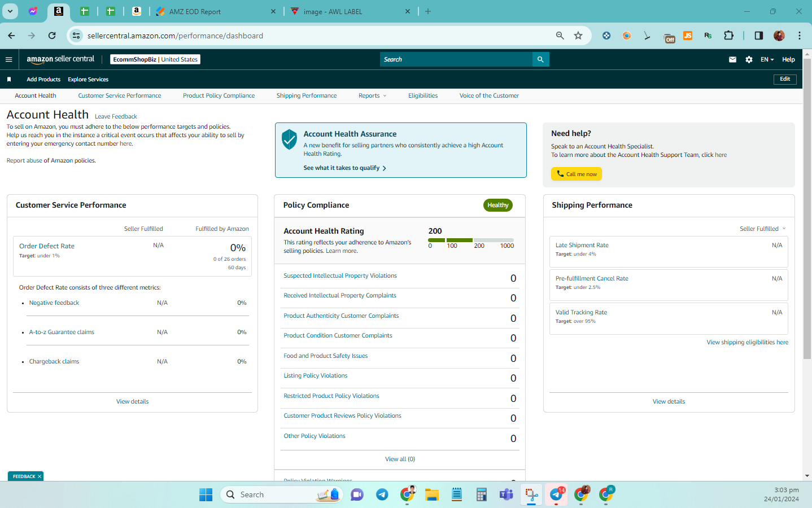Screen dimensions: 812x508
Task: Click View details under Customer Service Performance
Action: pos(133,402)
